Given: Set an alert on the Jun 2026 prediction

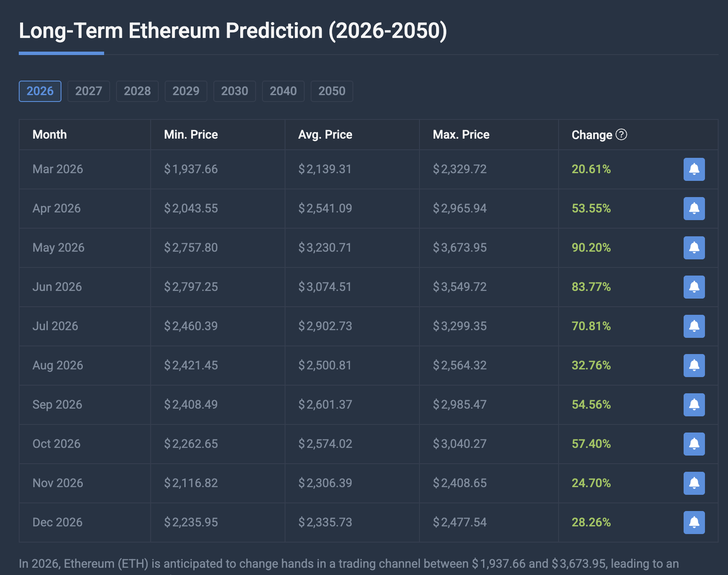Looking at the screenshot, I should point(694,287).
